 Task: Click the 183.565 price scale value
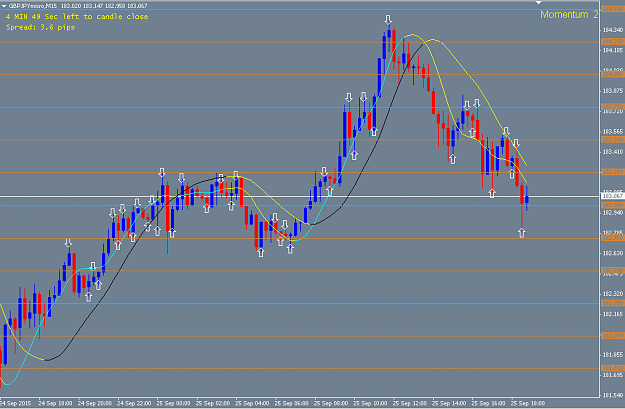pos(613,132)
